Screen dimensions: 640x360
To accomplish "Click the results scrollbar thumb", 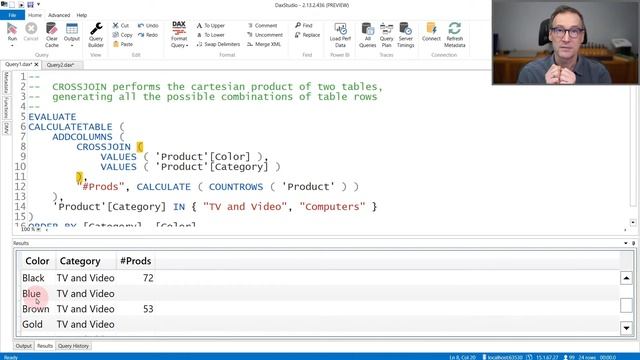I will pos(626,305).
